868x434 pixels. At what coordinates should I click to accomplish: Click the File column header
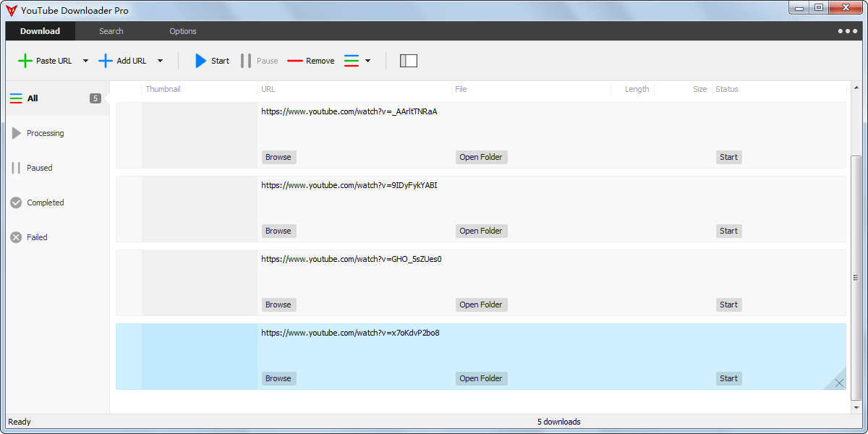click(x=461, y=89)
